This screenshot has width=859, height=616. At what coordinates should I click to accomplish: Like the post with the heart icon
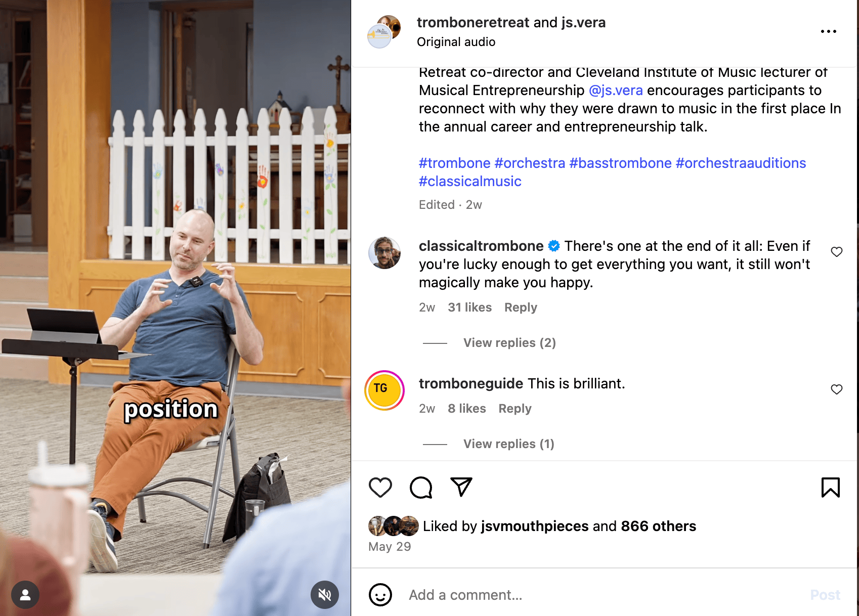tap(380, 488)
